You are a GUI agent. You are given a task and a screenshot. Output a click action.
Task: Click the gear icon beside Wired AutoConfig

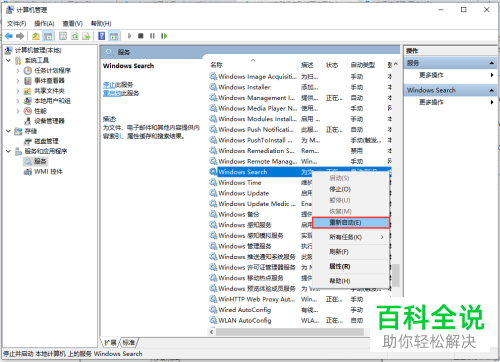click(213, 310)
